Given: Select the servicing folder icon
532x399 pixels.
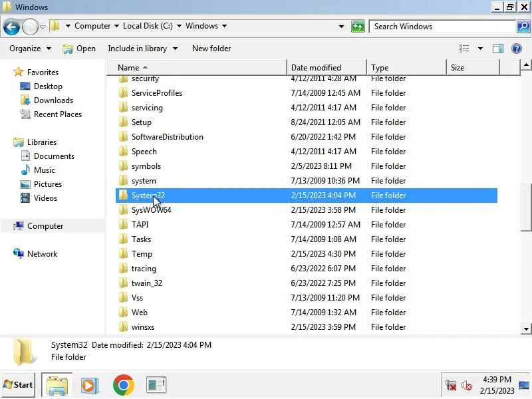Looking at the screenshot, I should point(124,107).
